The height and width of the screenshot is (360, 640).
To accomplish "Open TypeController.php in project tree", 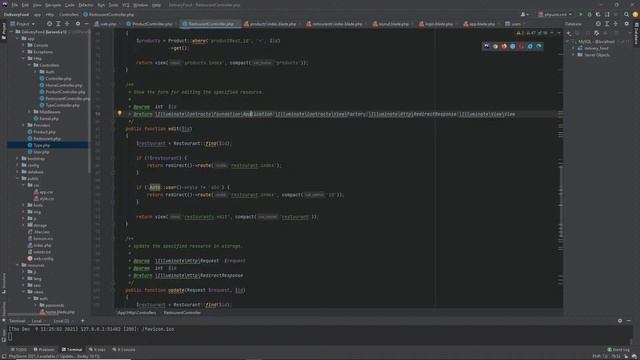I will click(x=60, y=105).
